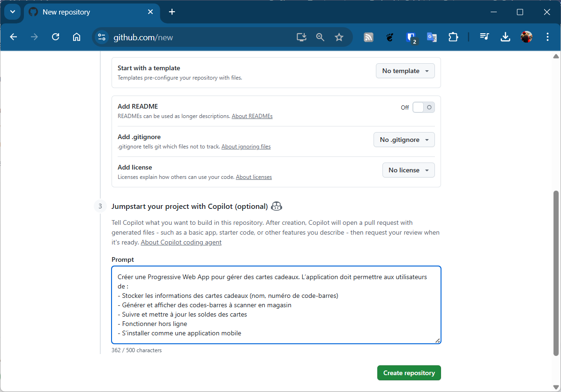Click the GNOME footprint extension icon
Screen dimensions: 561x392
tap(389, 37)
